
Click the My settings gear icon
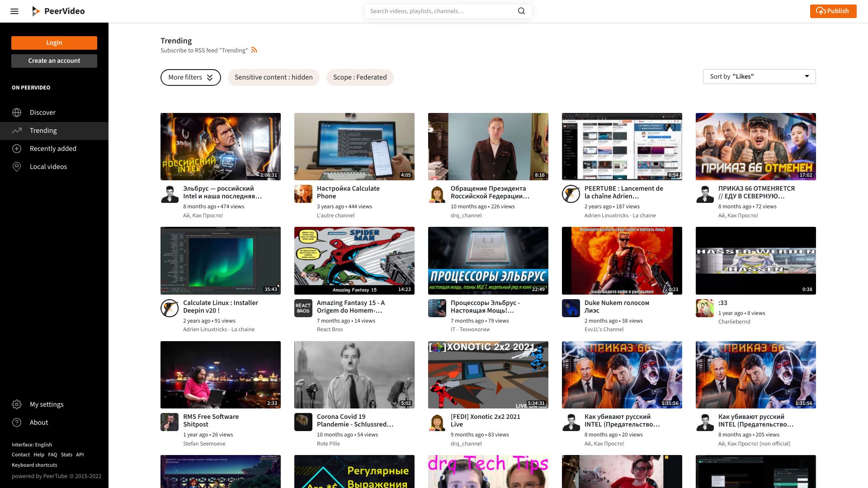17,404
